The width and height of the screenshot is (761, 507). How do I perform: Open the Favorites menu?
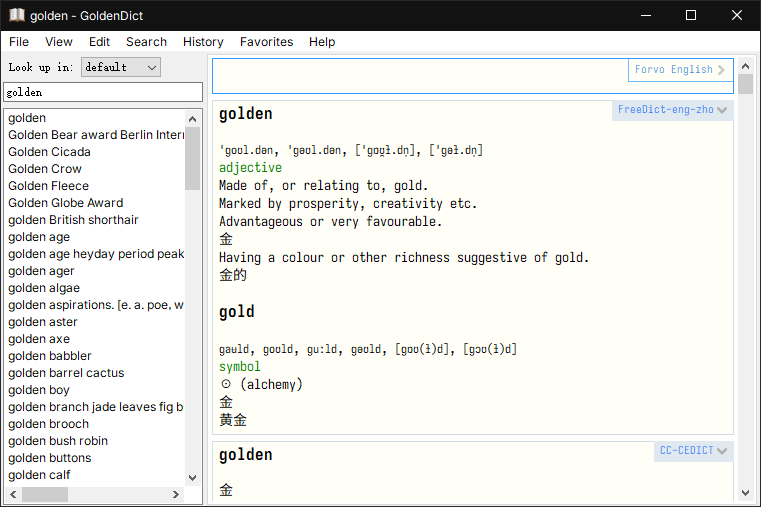point(266,42)
